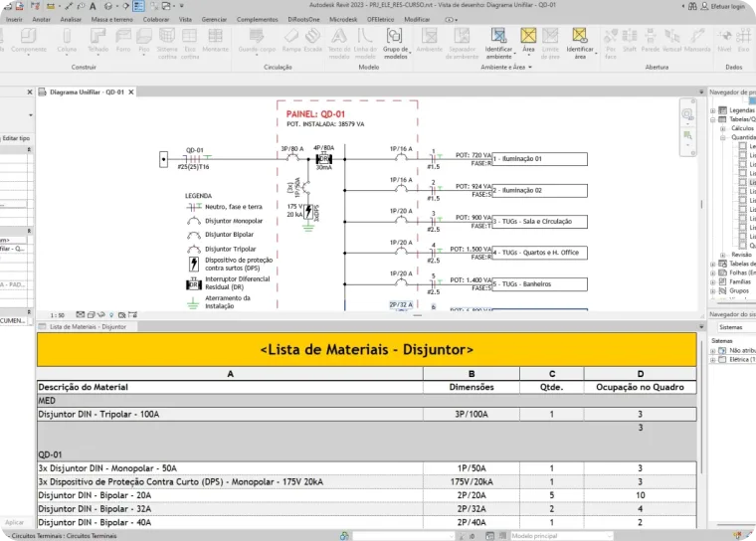Collapse the Tabelas/Quantidades tree node

pyautogui.click(x=712, y=119)
